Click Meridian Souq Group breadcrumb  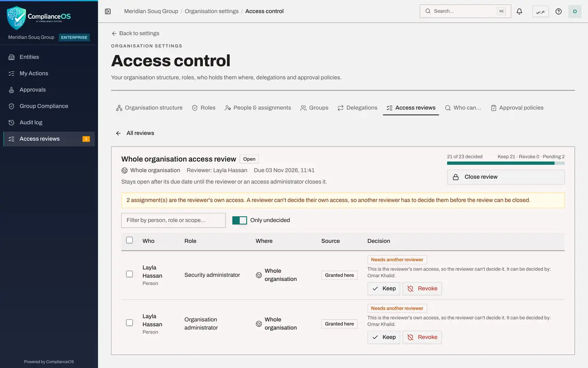point(151,11)
